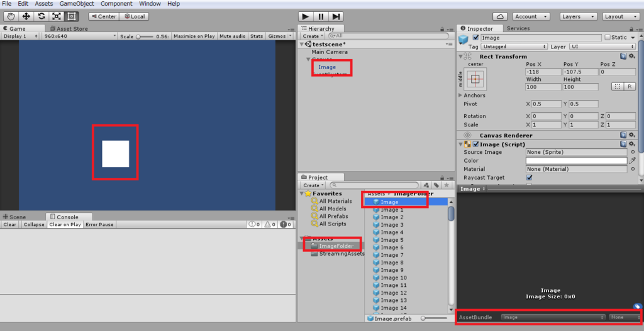Pick the color with the eyedropper

pos(633,160)
